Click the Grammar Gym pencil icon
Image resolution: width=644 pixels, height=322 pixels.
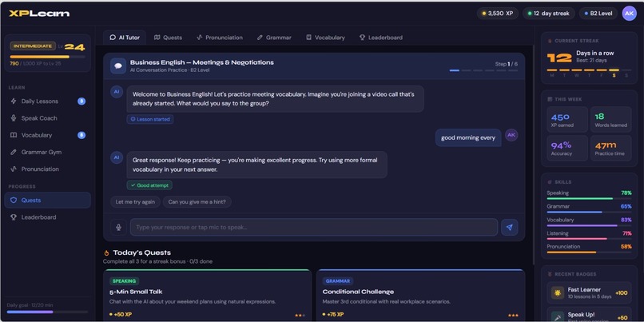(x=14, y=152)
